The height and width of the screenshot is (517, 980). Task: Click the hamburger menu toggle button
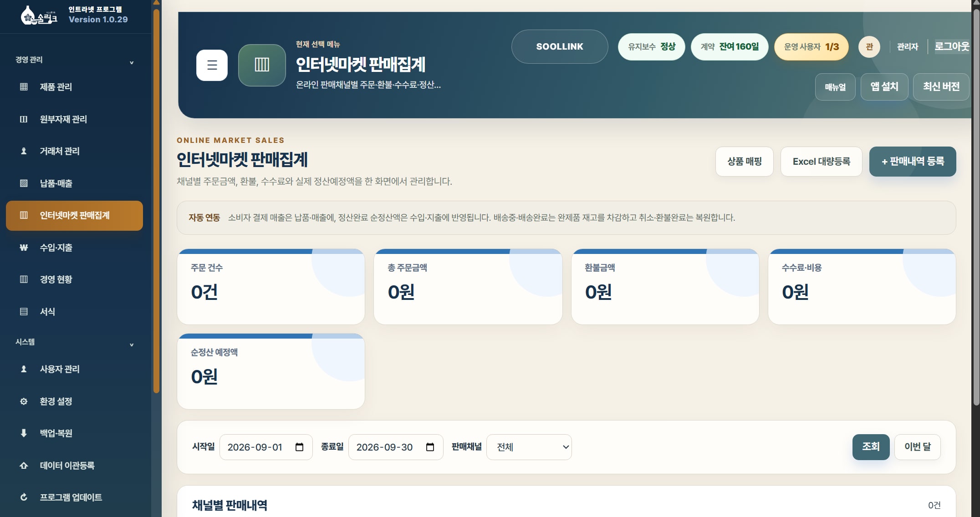point(212,65)
